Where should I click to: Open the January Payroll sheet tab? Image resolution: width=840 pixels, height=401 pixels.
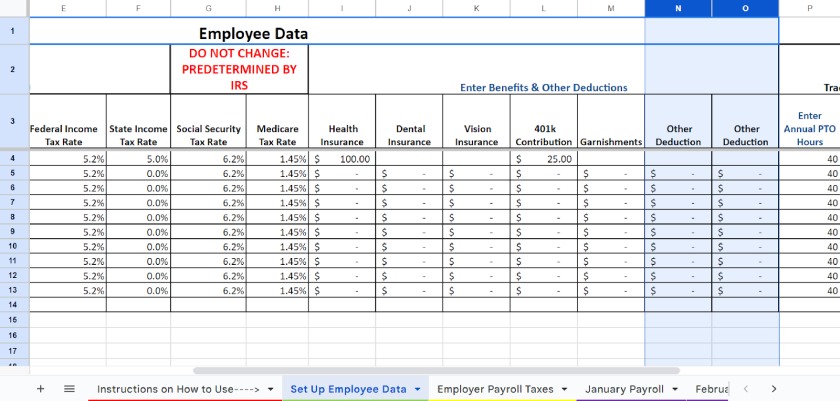[x=624, y=389]
